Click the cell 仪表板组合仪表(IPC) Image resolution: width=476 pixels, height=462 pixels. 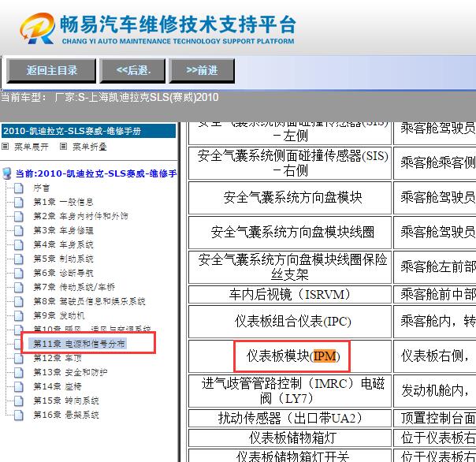click(x=290, y=322)
